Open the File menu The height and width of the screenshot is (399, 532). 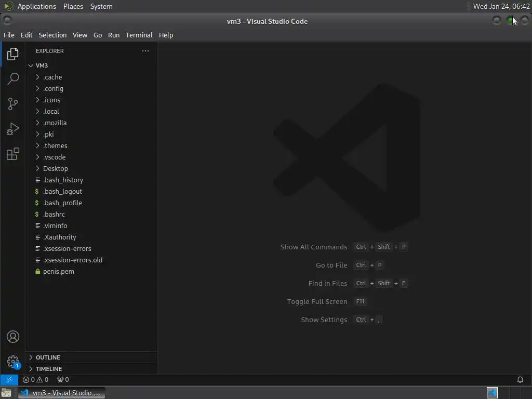click(9, 35)
